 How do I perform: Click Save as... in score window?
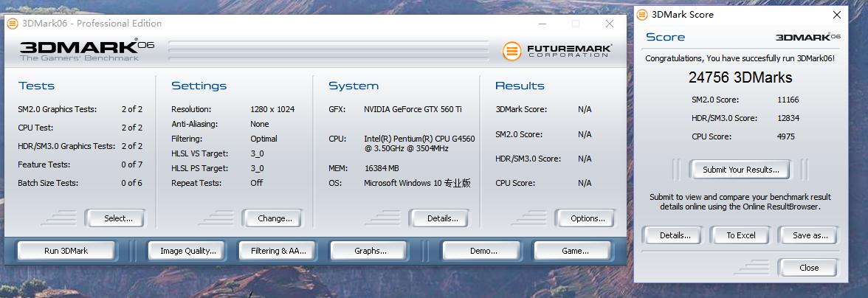[810, 235]
